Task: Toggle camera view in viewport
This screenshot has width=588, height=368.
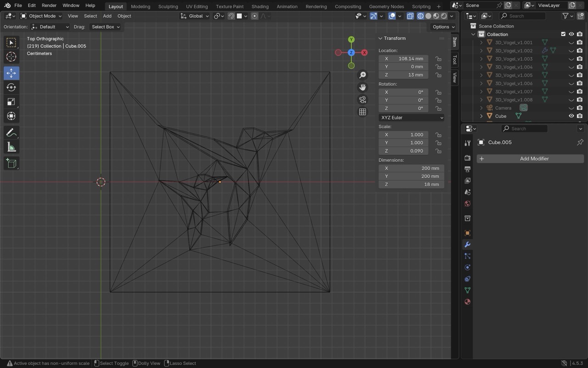Action: point(362,99)
